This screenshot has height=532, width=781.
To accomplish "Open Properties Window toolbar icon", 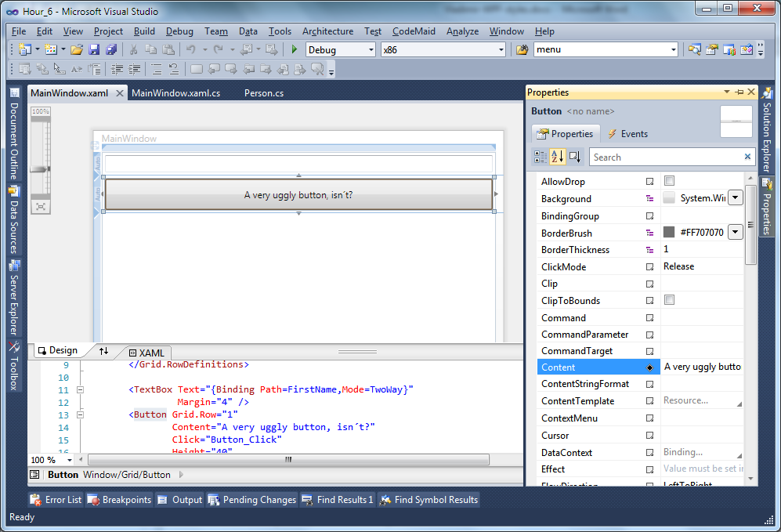I will tap(712, 49).
